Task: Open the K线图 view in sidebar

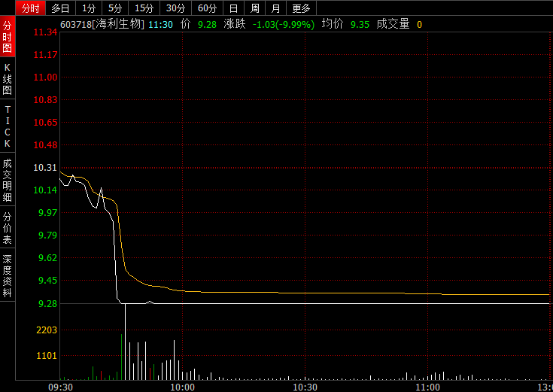Action: (x=8, y=78)
